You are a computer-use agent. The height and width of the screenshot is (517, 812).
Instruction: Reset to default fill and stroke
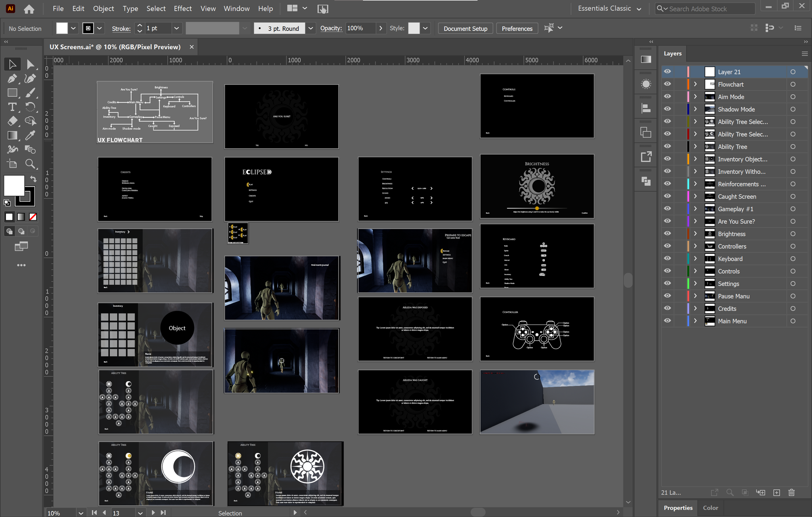7,203
